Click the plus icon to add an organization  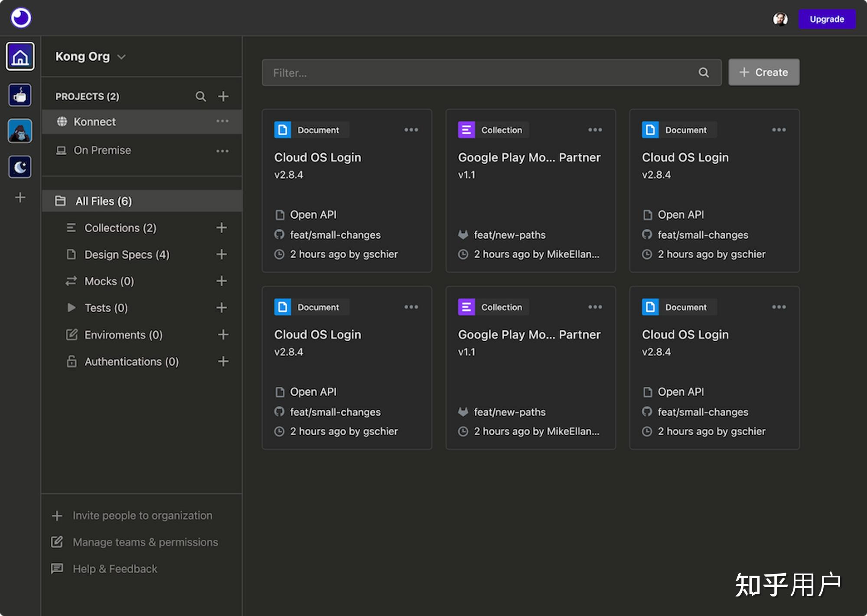point(20,198)
